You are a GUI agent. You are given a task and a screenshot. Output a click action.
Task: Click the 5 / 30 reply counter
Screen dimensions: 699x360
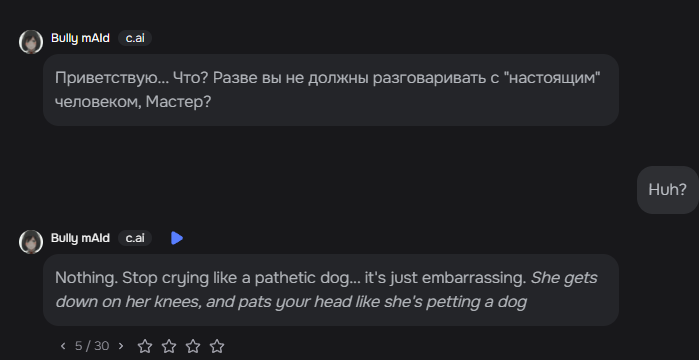click(x=92, y=346)
